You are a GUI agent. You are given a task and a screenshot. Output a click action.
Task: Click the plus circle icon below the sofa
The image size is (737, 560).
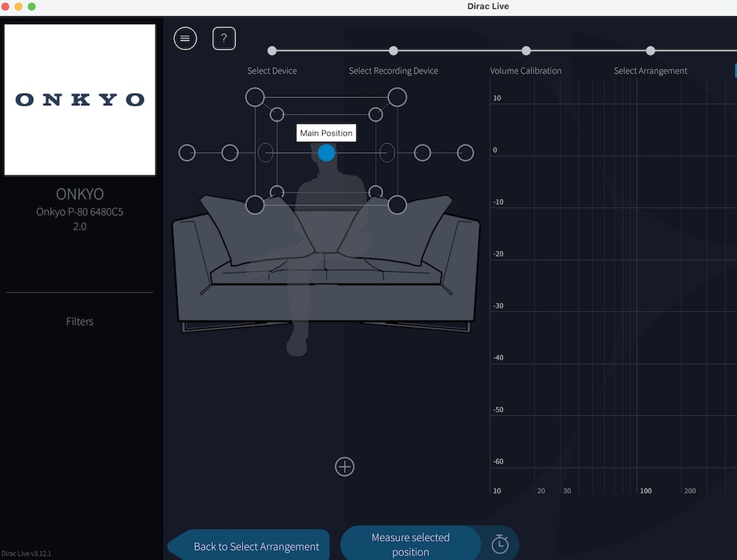coord(345,466)
